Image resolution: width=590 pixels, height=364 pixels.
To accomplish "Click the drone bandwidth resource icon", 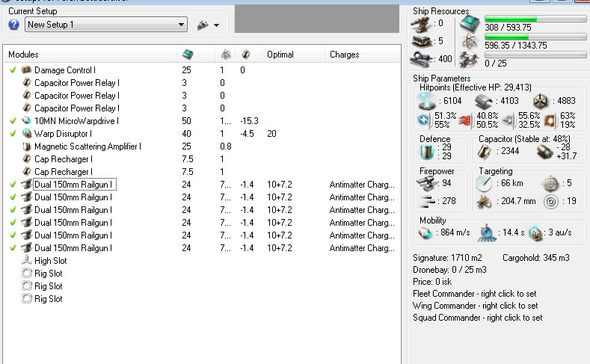I will pos(469,59).
